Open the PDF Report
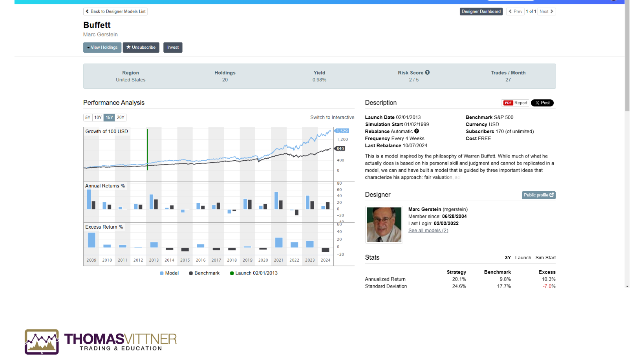The width and height of the screenshot is (644, 363). click(x=515, y=103)
